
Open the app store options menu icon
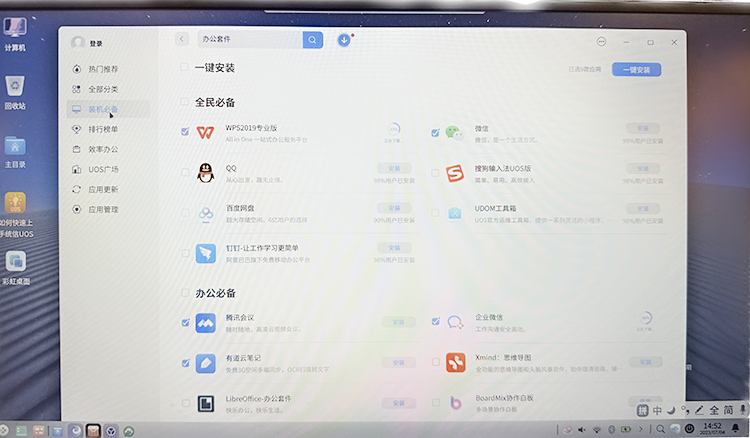pos(601,42)
